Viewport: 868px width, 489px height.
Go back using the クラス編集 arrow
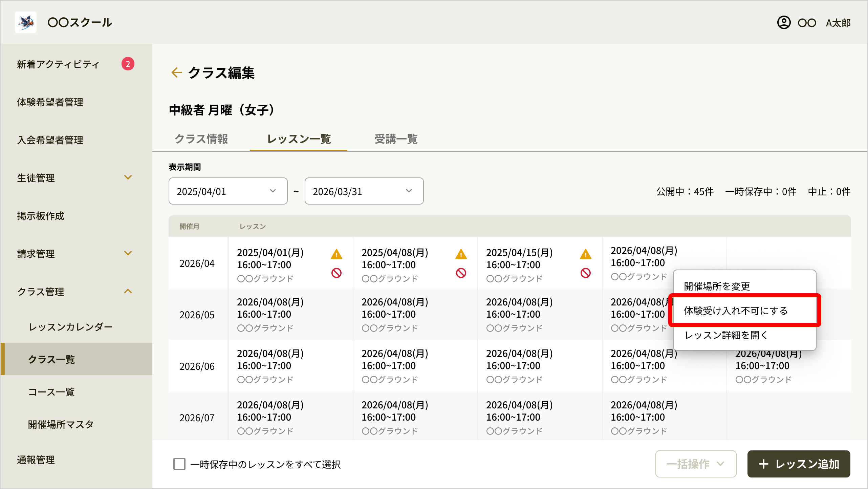tap(177, 72)
